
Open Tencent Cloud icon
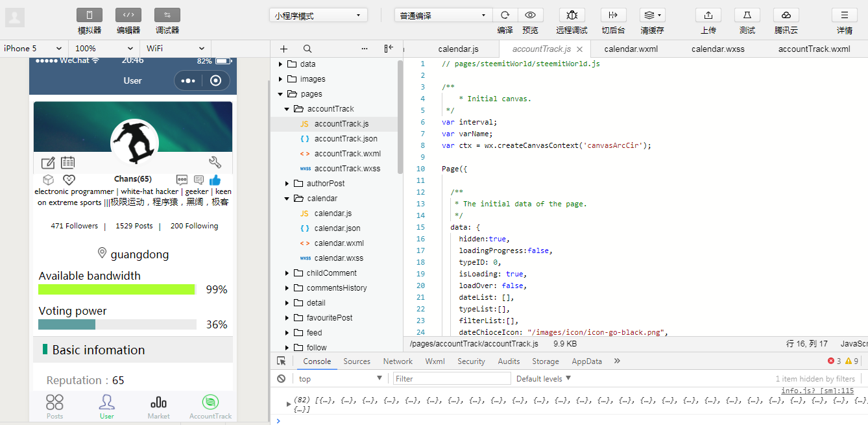[x=786, y=15]
